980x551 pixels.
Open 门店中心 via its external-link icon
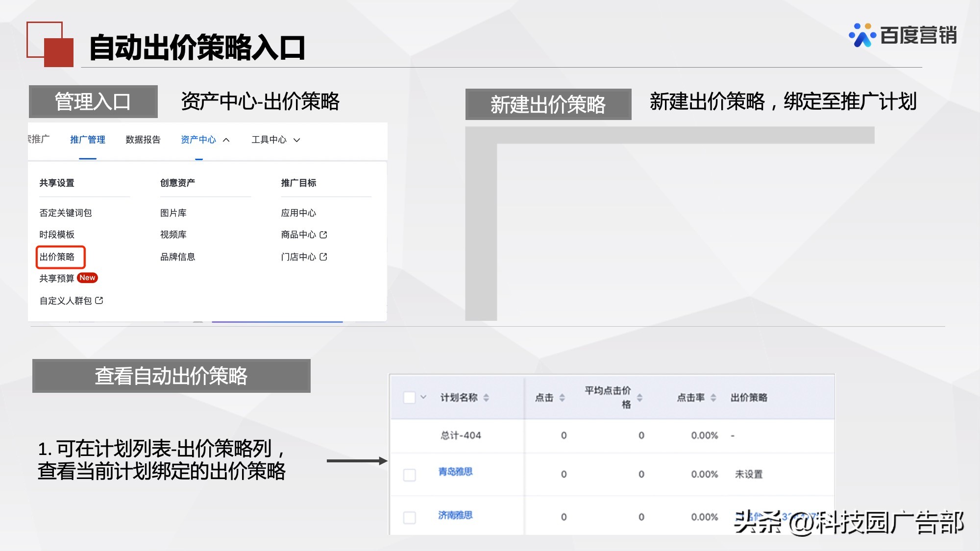click(x=323, y=257)
